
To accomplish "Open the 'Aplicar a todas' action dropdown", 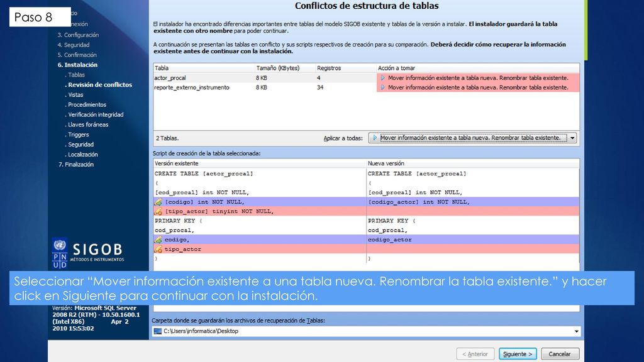I will [472, 138].
